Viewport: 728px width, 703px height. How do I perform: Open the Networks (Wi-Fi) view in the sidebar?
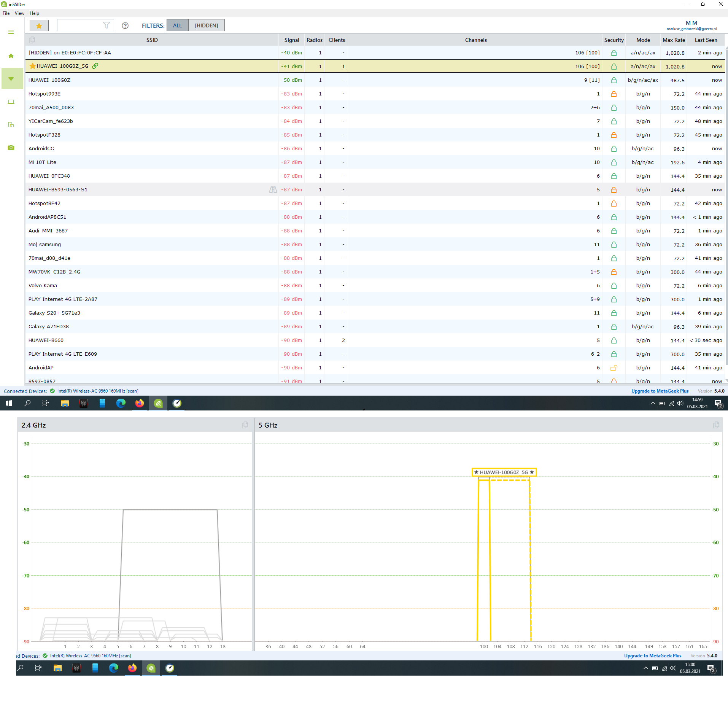click(12, 78)
